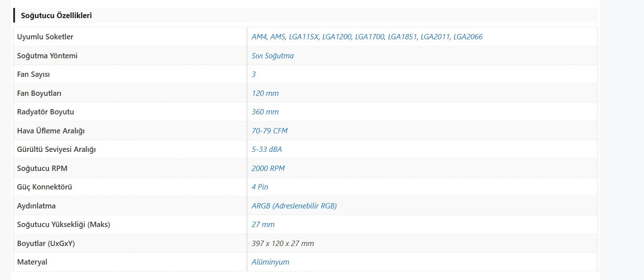
Task: Open the fan count 3 link
Action: 254,74
